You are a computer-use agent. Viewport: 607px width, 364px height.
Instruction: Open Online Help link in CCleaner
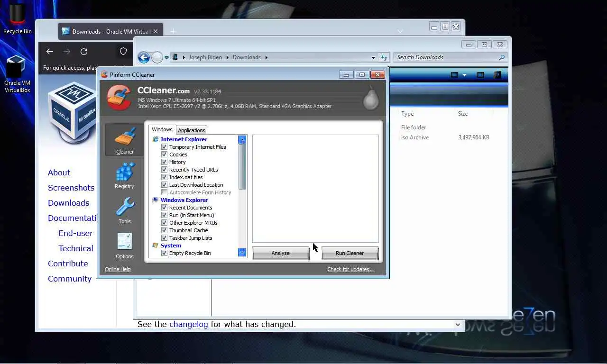[x=118, y=269]
